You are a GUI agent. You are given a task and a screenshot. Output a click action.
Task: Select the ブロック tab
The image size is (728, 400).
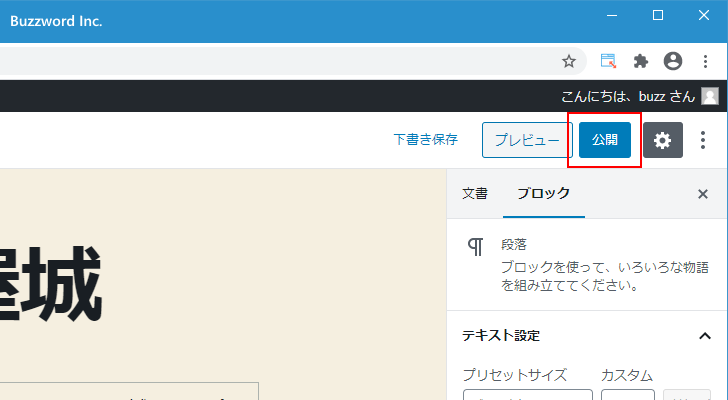pyautogui.click(x=544, y=194)
